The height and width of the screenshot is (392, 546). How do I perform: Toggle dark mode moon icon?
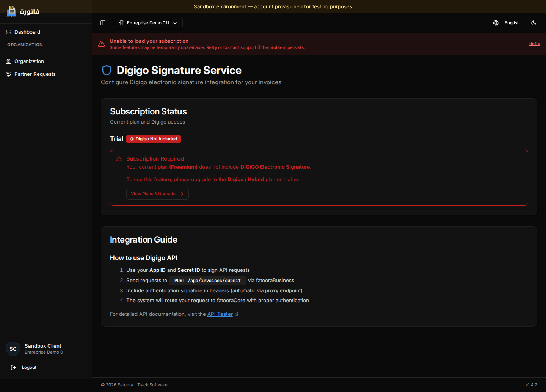[x=533, y=23]
